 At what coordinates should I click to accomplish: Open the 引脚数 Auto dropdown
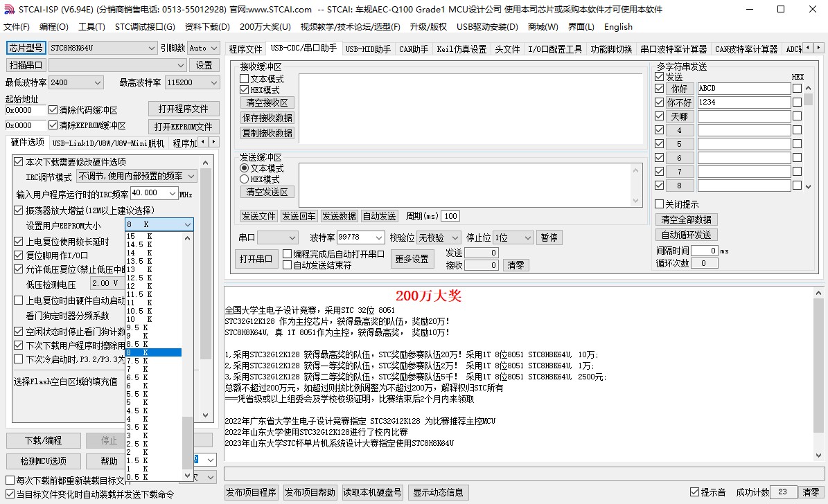[203, 48]
